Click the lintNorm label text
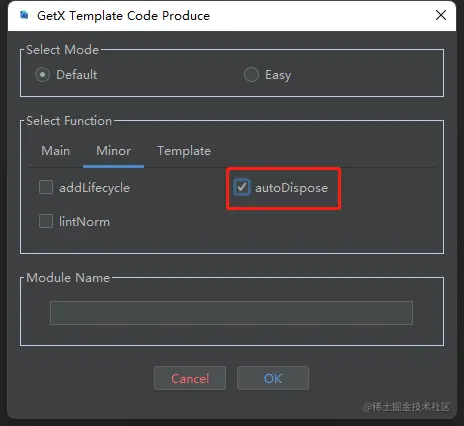The width and height of the screenshot is (464, 426). tap(84, 222)
